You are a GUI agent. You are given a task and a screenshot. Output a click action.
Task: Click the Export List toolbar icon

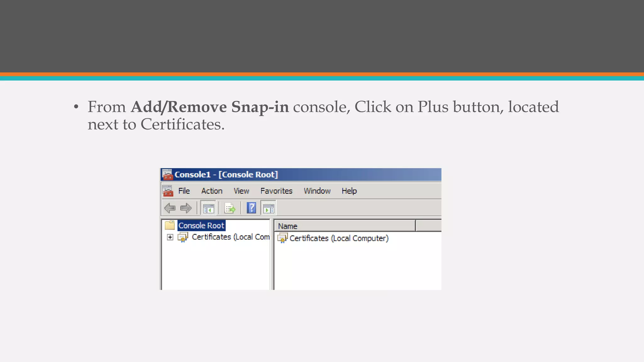pos(230,208)
